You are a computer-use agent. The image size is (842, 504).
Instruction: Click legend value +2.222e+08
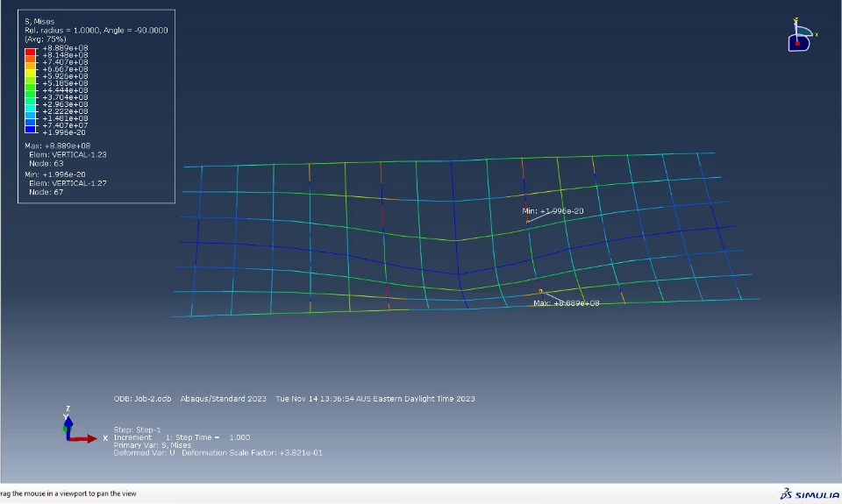tap(65, 111)
